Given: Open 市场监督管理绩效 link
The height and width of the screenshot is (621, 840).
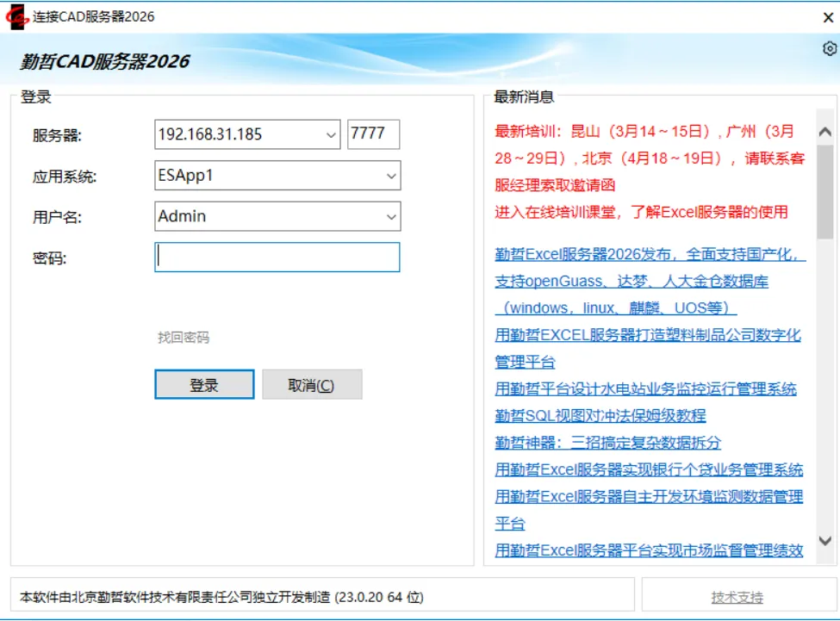Looking at the screenshot, I should click(x=649, y=550).
